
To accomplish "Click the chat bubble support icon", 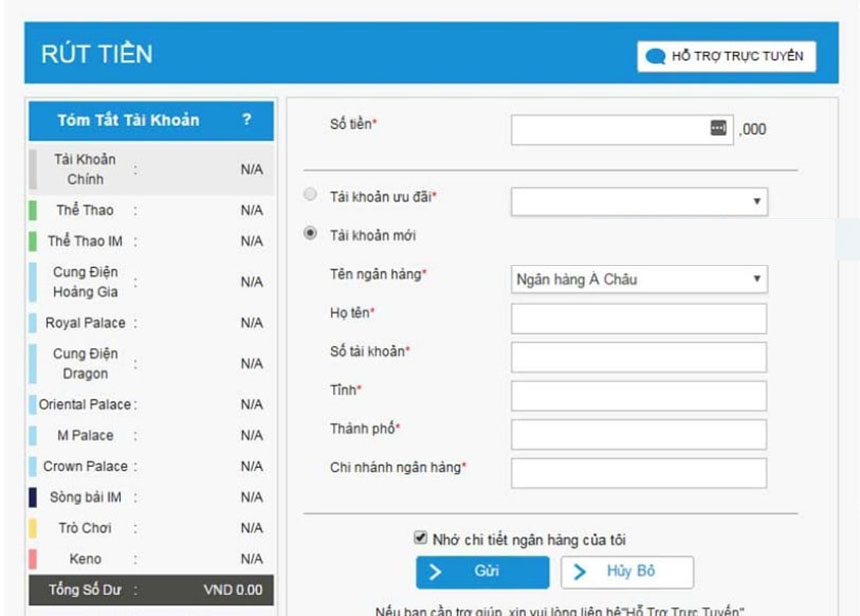I will click(655, 57).
